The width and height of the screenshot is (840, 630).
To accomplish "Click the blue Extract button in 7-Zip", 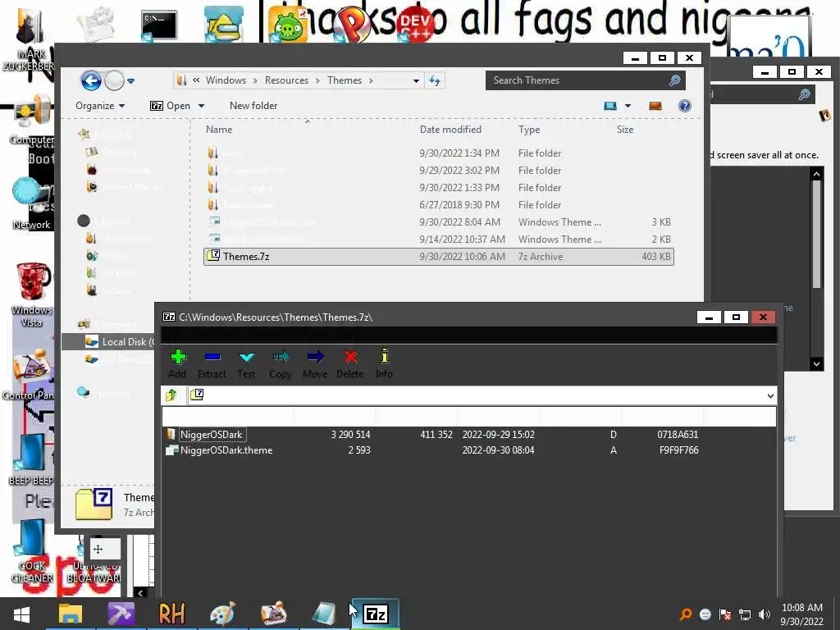I will (x=212, y=363).
